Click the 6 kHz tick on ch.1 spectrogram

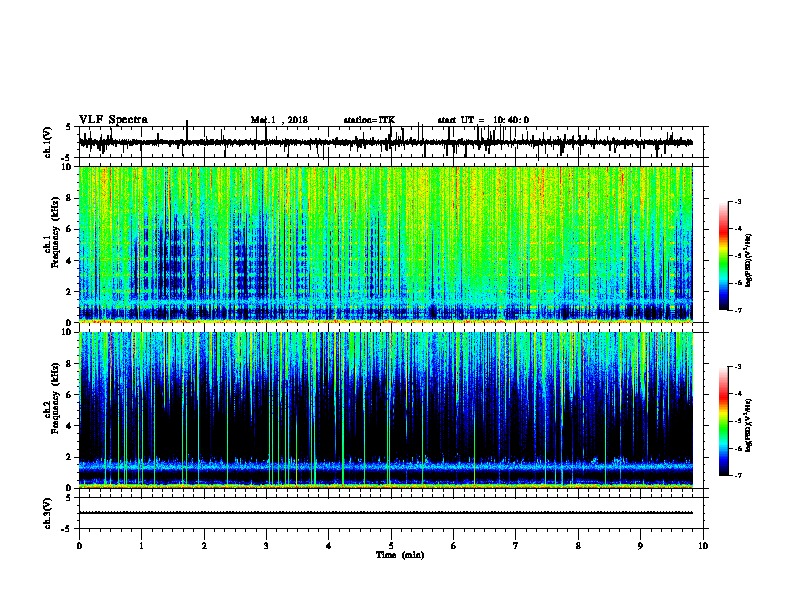[x=70, y=229]
